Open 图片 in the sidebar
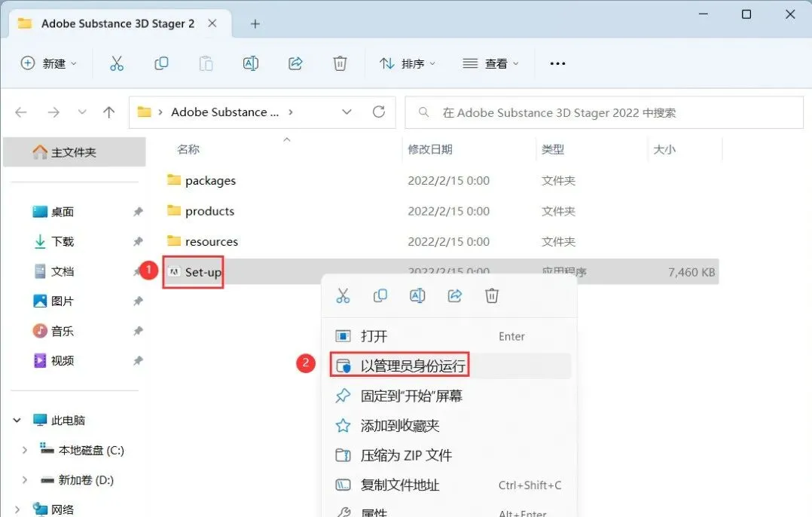 point(62,301)
